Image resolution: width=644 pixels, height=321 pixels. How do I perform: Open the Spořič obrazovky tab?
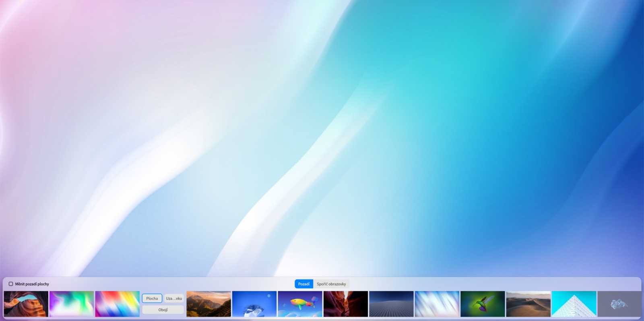pyautogui.click(x=331, y=284)
